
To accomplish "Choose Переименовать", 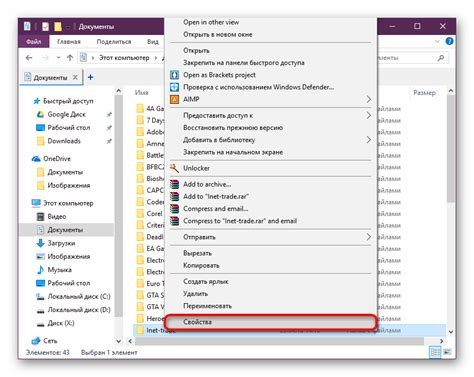I will pyautogui.click(x=207, y=306).
